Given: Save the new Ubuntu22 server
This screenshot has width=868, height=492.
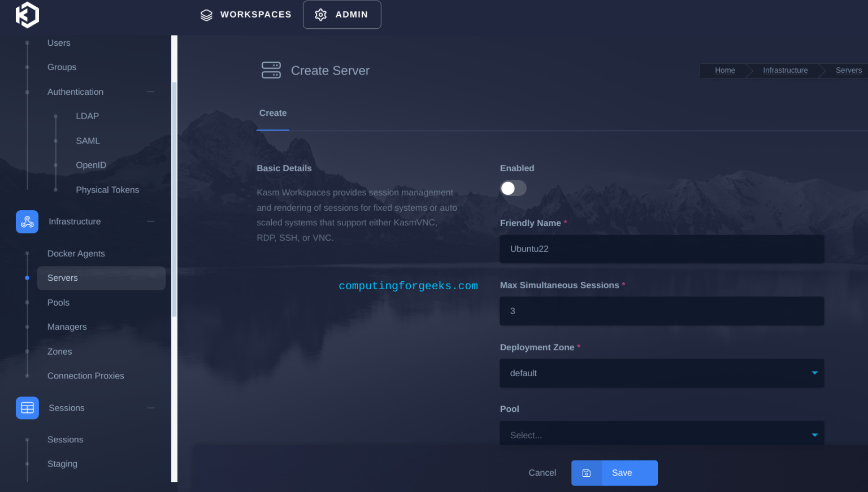Looking at the screenshot, I should [x=622, y=473].
